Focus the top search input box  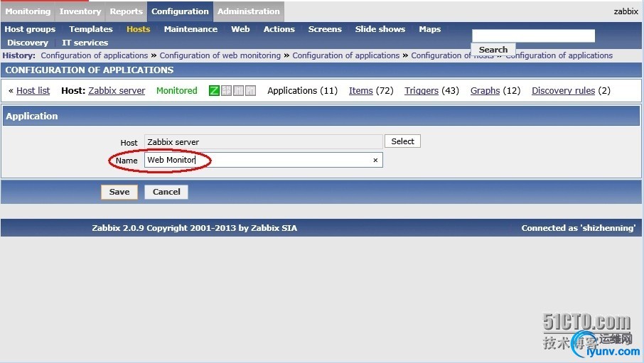[533, 36]
